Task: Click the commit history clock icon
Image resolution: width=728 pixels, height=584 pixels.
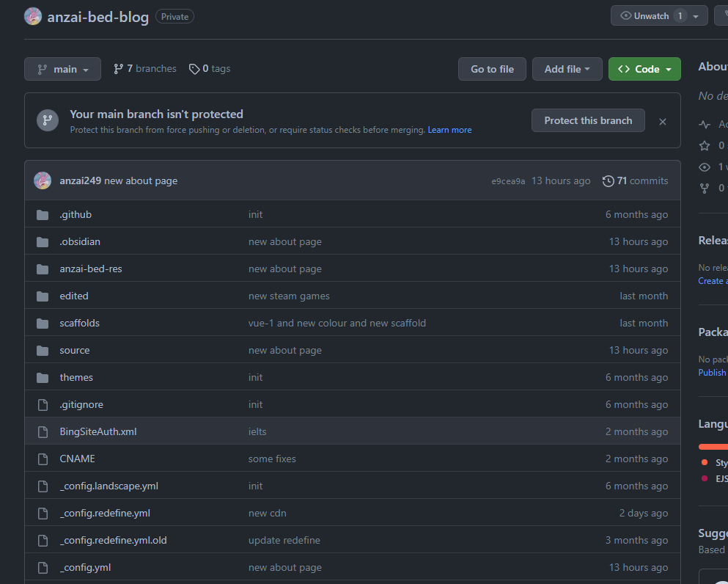Action: click(608, 181)
